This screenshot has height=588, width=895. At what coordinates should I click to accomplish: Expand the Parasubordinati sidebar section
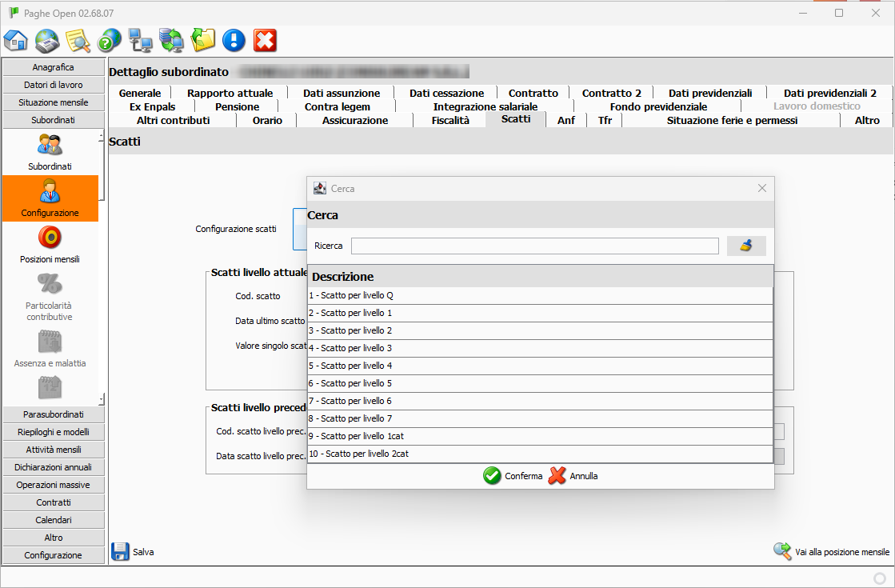click(x=54, y=414)
